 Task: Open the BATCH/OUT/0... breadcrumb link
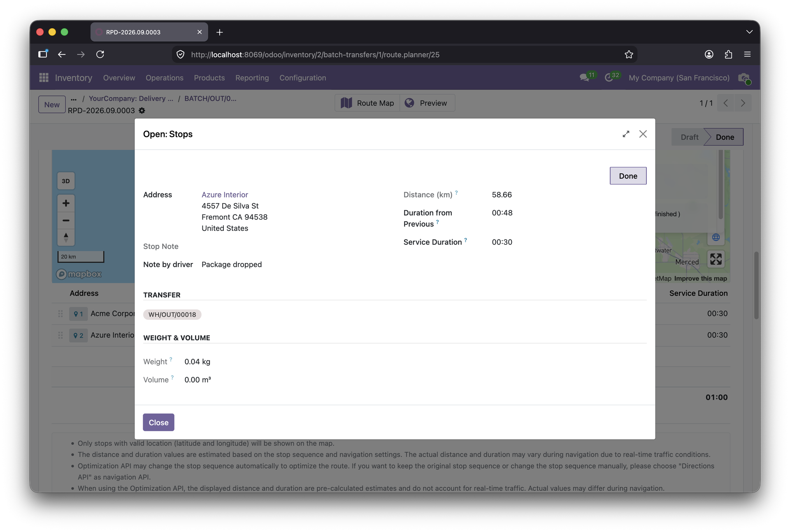point(210,99)
